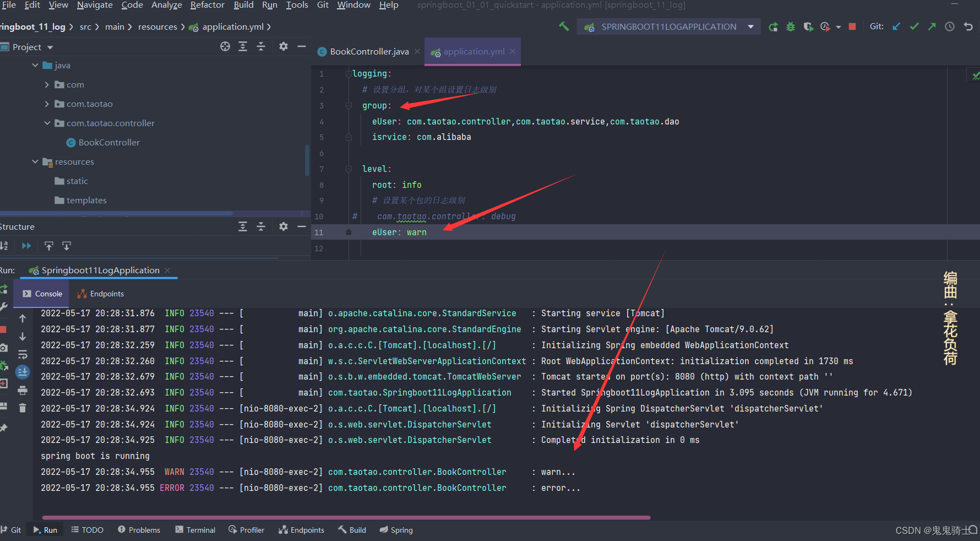Screen dimensions: 980x541
Task: Click the inspection checkmark at the editor corner
Action: tap(975, 75)
